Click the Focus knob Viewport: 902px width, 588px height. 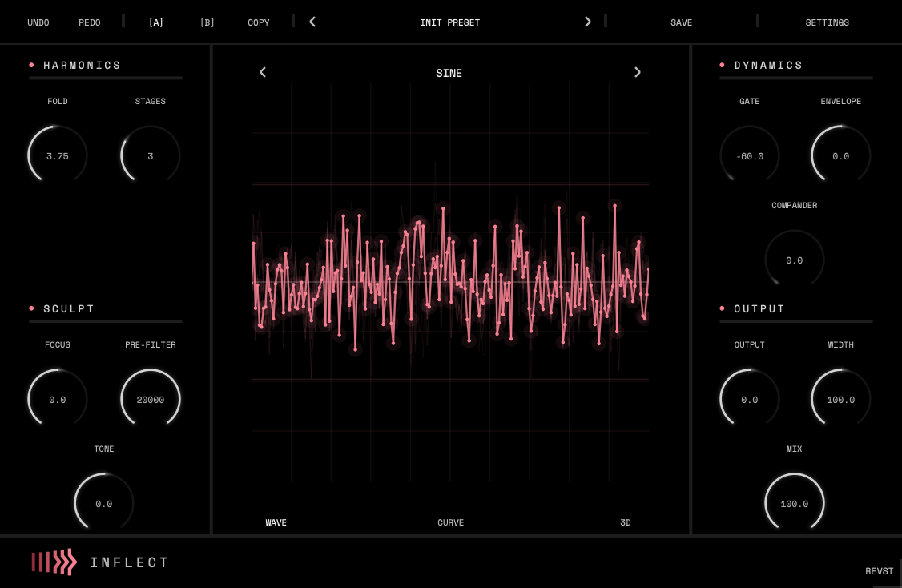pos(58,399)
